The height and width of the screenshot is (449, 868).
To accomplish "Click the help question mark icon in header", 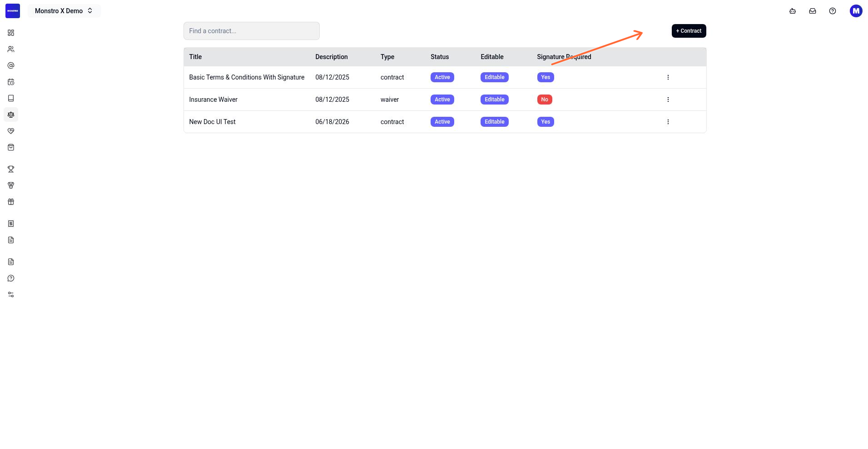I will click(x=833, y=11).
